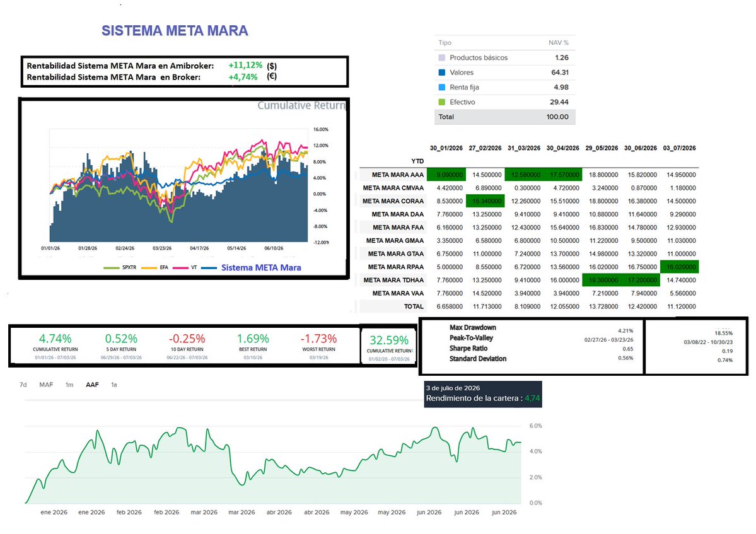This screenshot has width=756, height=534.
Task: Click the Sistema META Mara legend entry
Action: click(251, 267)
